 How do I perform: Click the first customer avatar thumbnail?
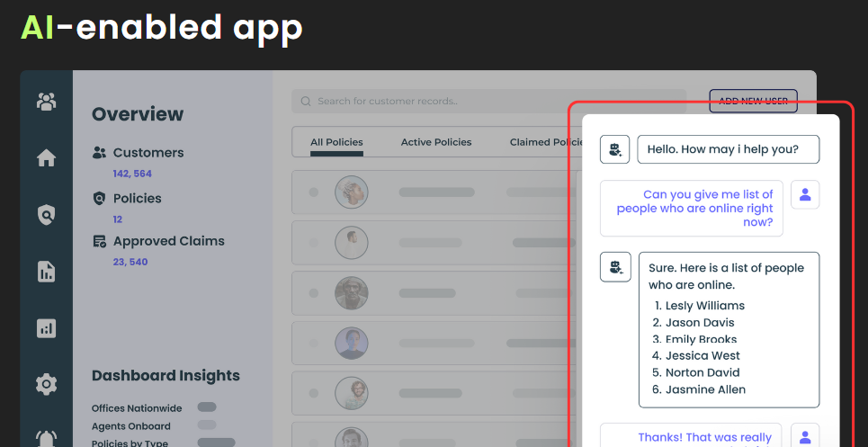(352, 192)
